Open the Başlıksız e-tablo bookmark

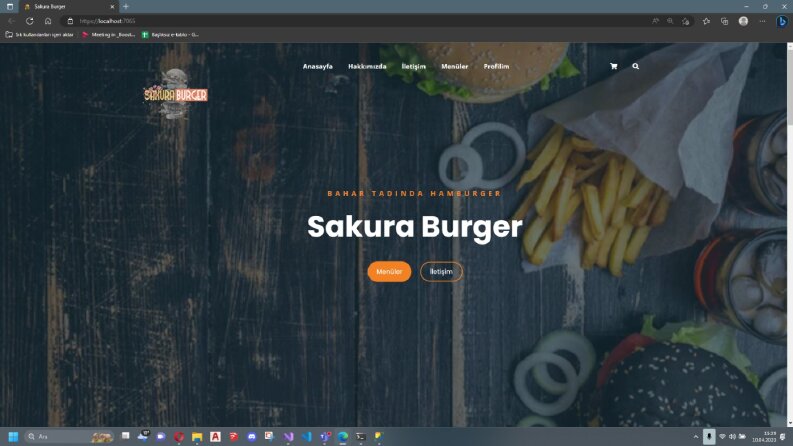(170, 35)
